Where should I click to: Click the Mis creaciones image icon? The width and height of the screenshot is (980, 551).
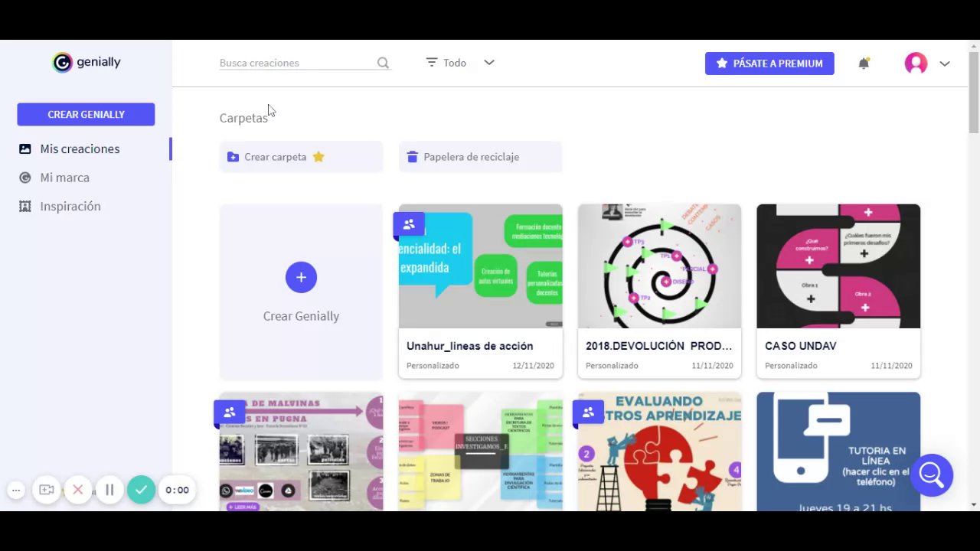pos(25,149)
